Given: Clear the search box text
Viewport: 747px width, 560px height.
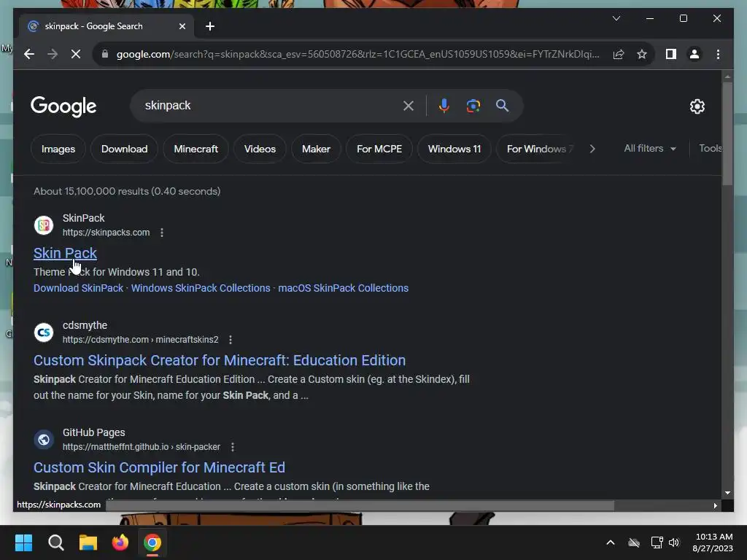Looking at the screenshot, I should [409, 106].
